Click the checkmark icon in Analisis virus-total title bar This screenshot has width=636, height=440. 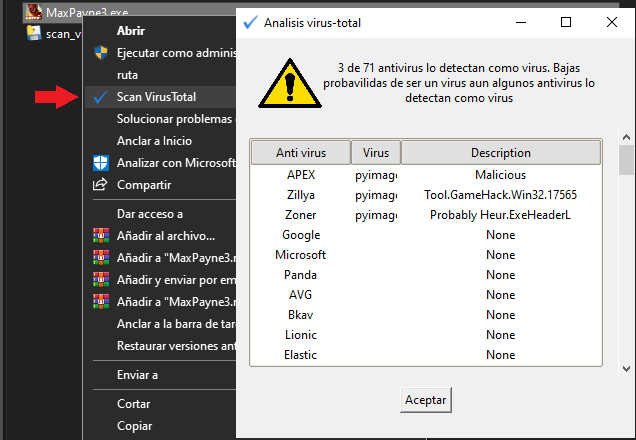click(x=250, y=22)
